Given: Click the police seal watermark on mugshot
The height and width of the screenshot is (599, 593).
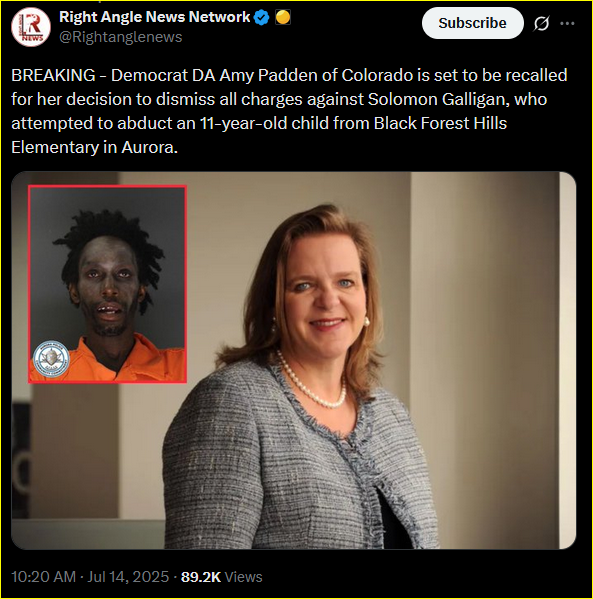Looking at the screenshot, I should 51,359.
